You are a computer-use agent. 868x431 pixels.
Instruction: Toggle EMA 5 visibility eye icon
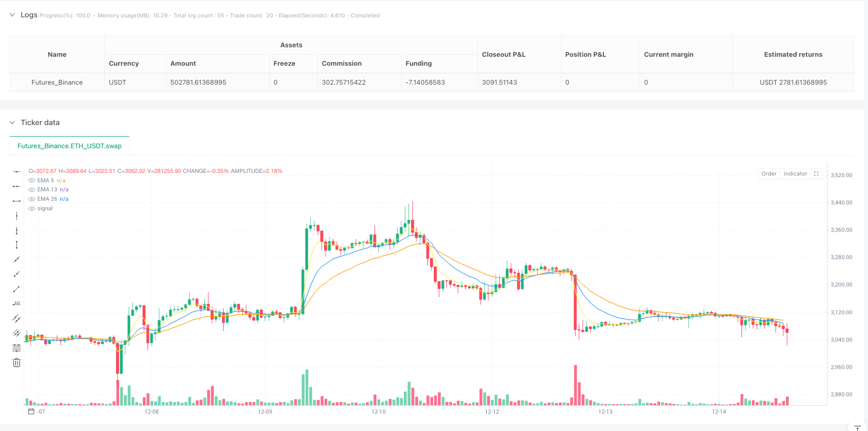[x=32, y=181]
